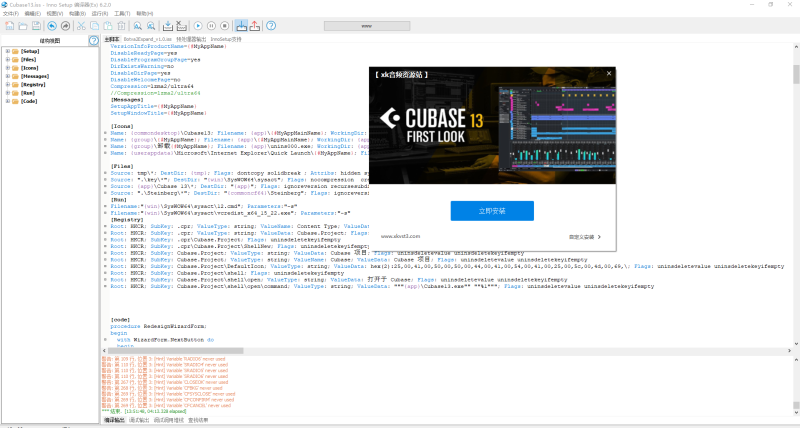This screenshot has height=428, width=800.
Task: Expand the [Registry] tree node
Action: 8,84
